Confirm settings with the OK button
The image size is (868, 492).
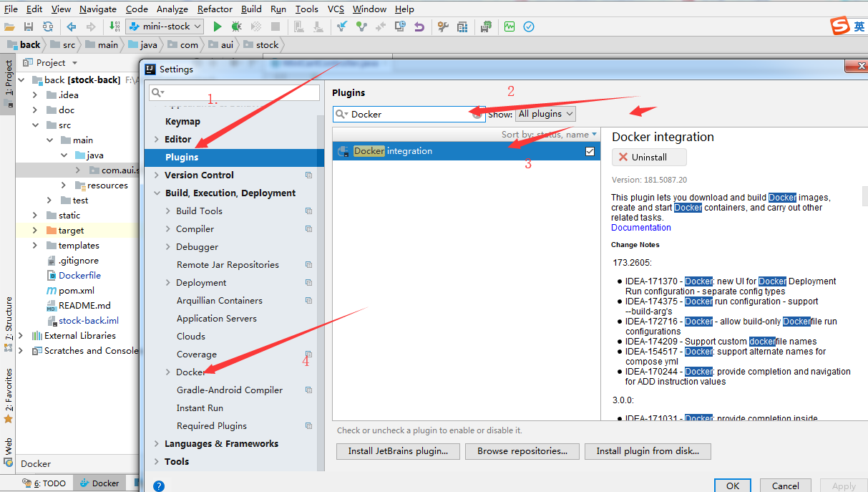tap(733, 486)
